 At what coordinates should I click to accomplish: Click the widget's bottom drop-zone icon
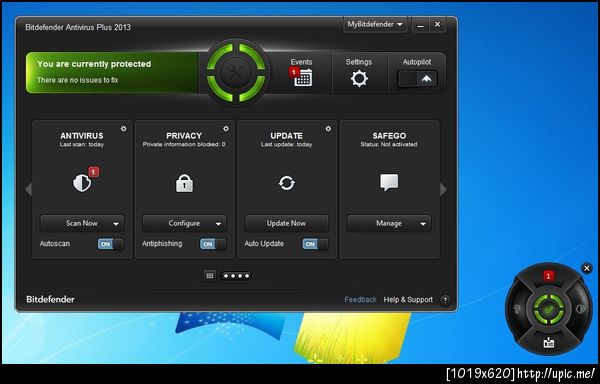coord(549,343)
